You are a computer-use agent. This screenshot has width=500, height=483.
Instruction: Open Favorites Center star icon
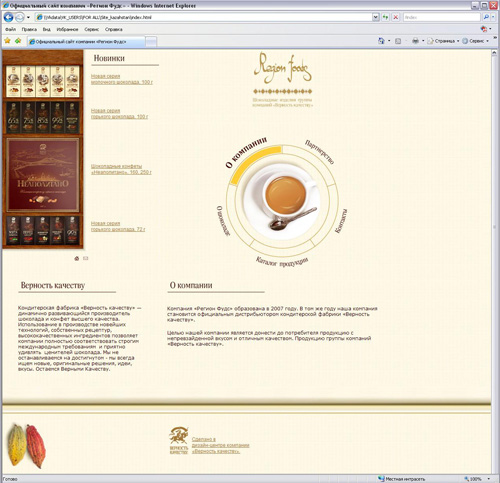[7, 41]
